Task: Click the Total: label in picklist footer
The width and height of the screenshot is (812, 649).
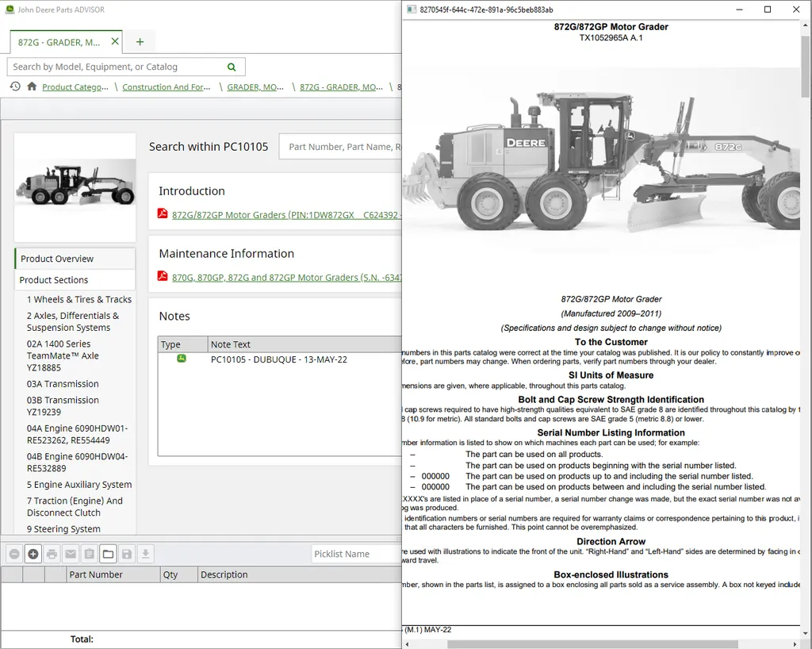Action: pos(82,639)
